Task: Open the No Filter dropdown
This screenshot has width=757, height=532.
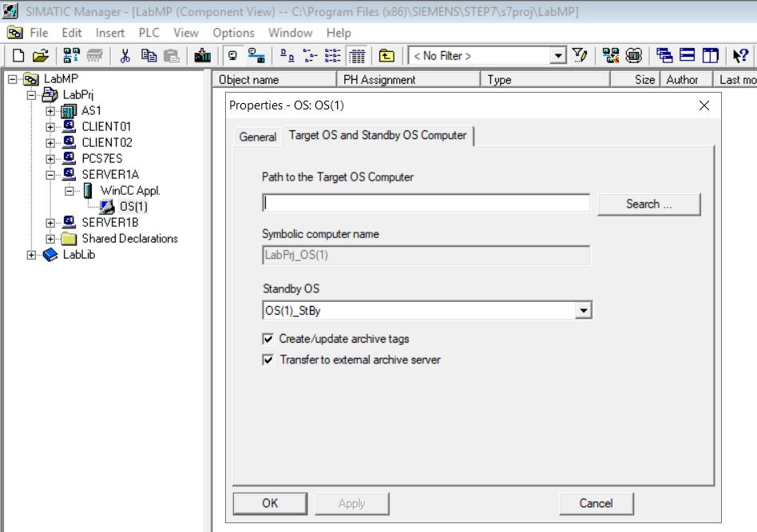Action: click(558, 56)
